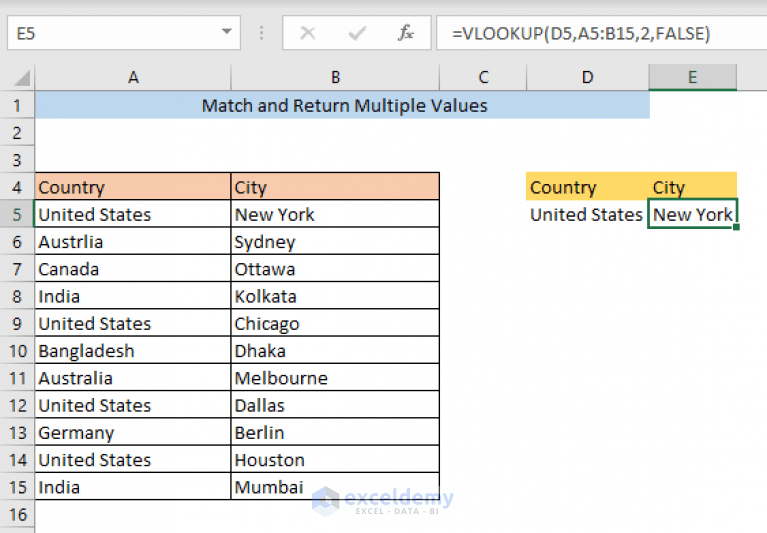Click the 'Berlin' cell
This screenshot has height=533, width=767.
coord(335,432)
